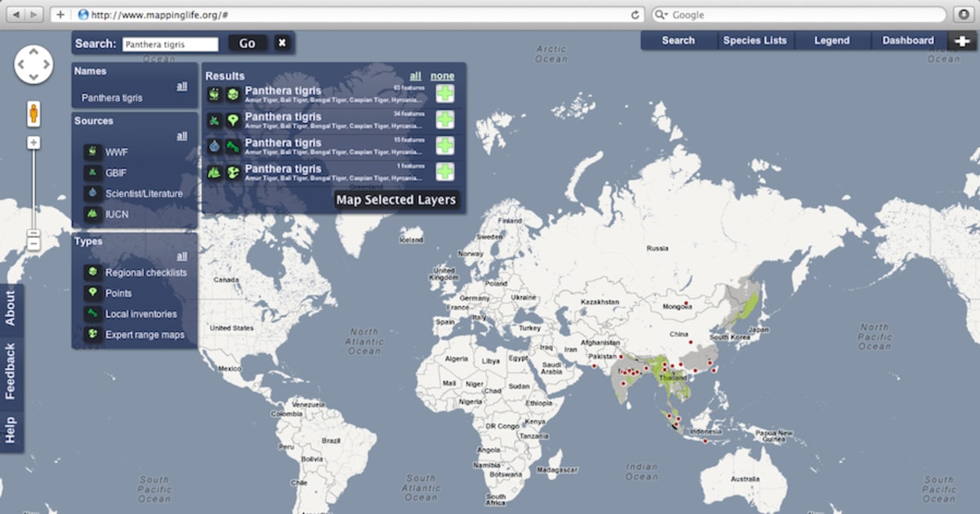The width and height of the screenshot is (980, 514).
Task: Pan the map right with the right arrow
Action: click(46, 64)
